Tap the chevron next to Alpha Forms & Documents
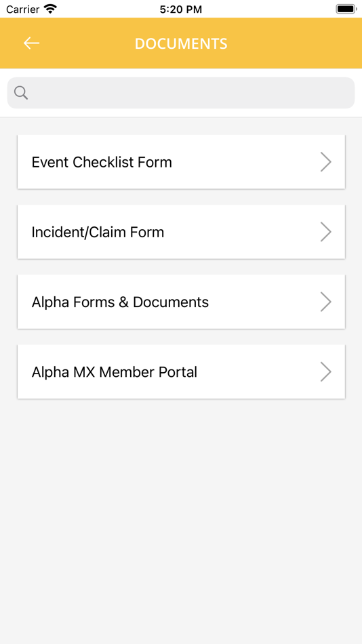Screen dimensions: 362x644 coord(326,302)
